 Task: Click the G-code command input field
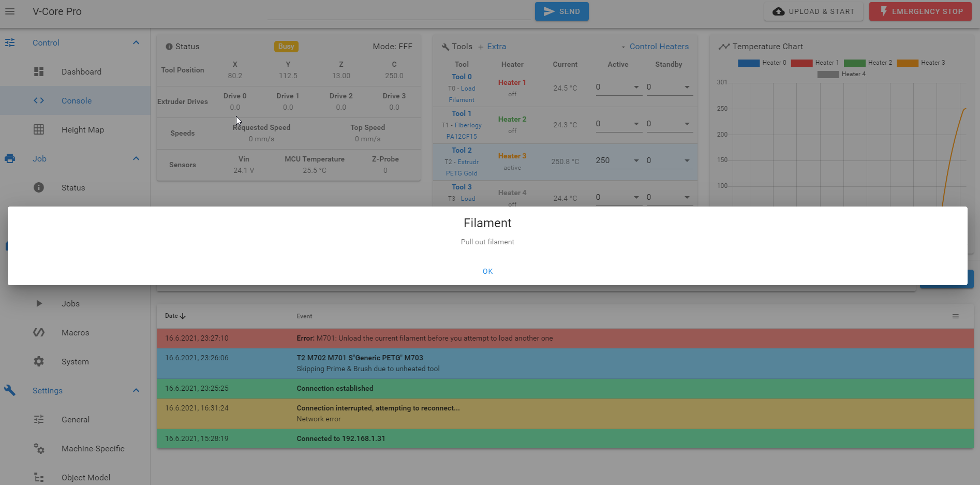pos(399,11)
